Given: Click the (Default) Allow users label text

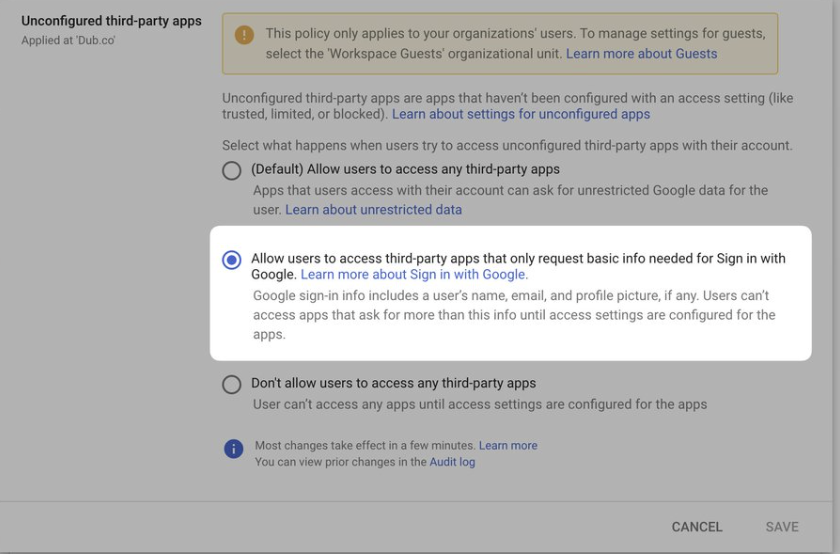Looking at the screenshot, I should tap(405, 169).
